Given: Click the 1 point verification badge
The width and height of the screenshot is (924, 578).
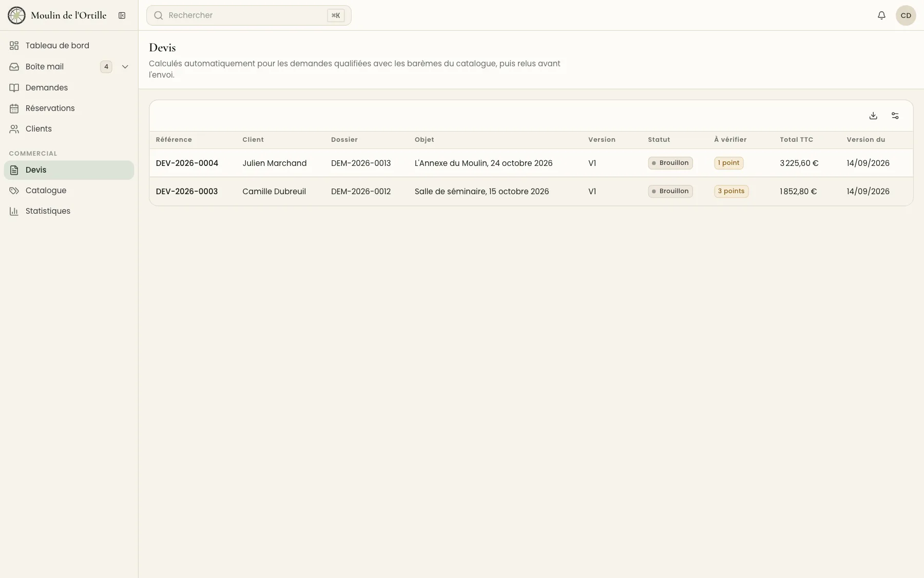Looking at the screenshot, I should coord(728,163).
